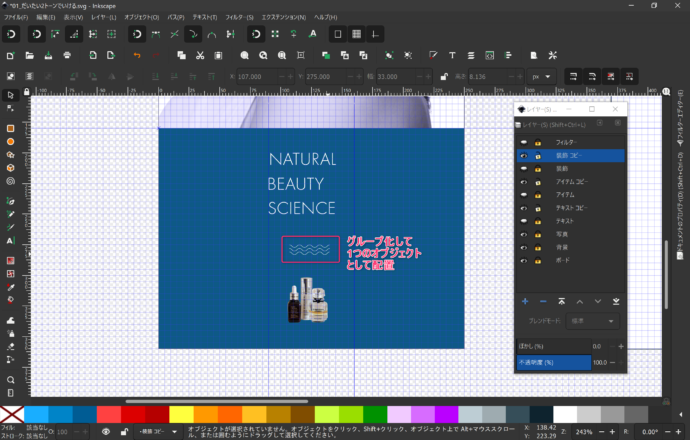Image resolution: width=690 pixels, height=440 pixels.
Task: Click the Open file folder icon
Action: [x=29, y=55]
